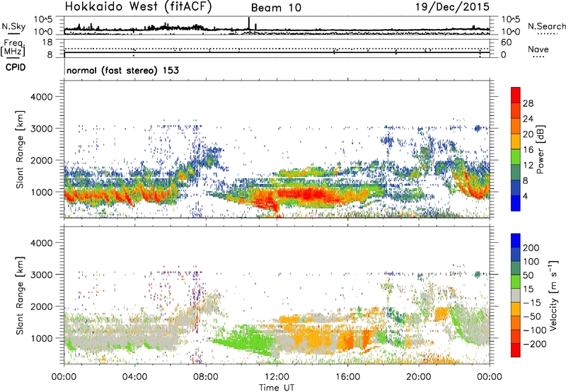The height and width of the screenshot is (392, 566).
Task: Click the 'Freq. [MHz]' axis label
Action: pyautogui.click(x=13, y=47)
